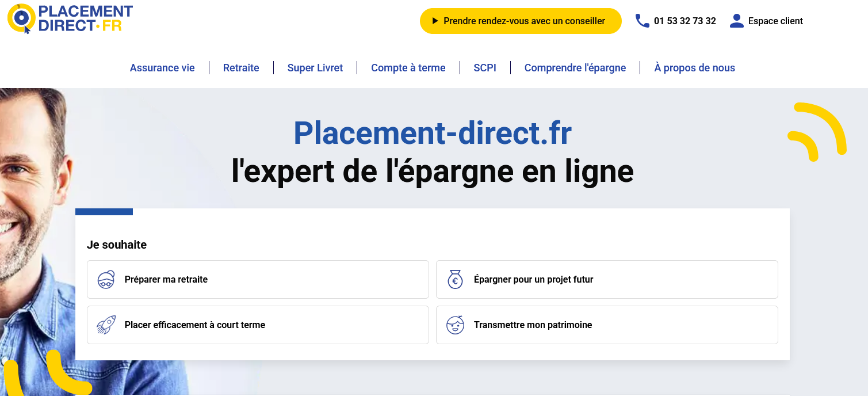868x396 pixels.
Task: Select the rocket icon for court terme
Action: (106, 325)
